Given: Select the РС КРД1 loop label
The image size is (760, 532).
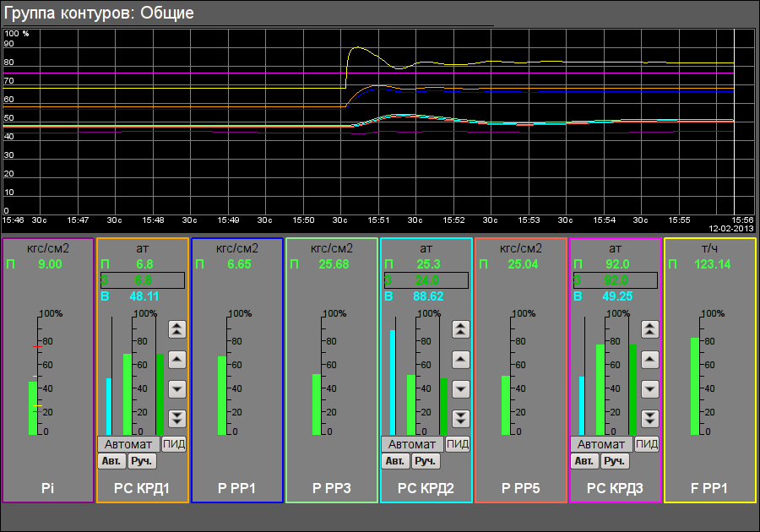Looking at the screenshot, I should tap(142, 488).
